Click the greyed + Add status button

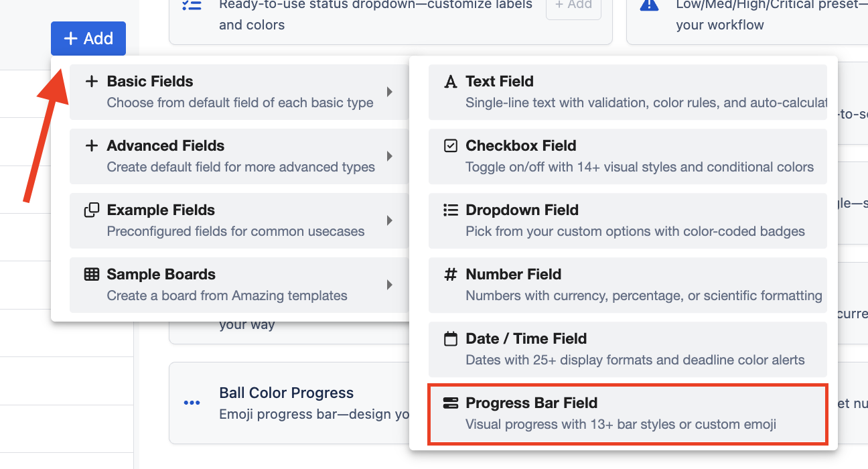click(x=573, y=5)
